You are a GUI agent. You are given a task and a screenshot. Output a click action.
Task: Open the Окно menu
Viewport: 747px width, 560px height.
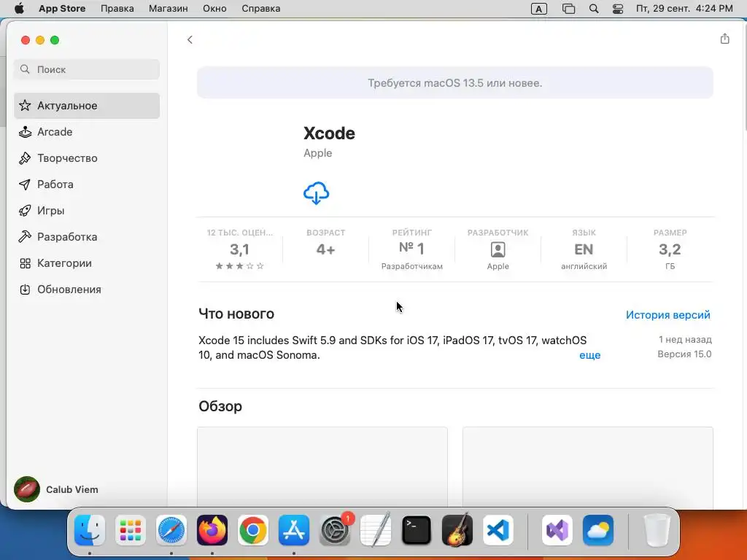214,9
